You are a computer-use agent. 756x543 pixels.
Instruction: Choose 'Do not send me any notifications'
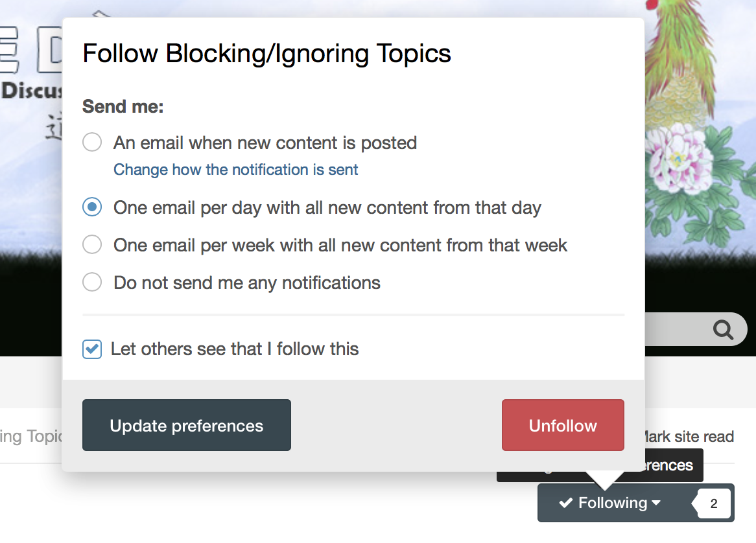point(92,283)
